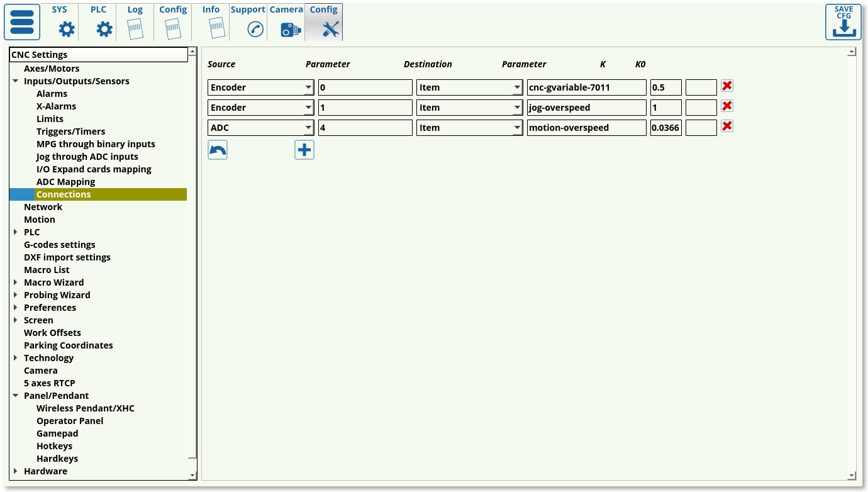Screen dimensions: 868x492
Task: Open the hamburger main menu
Action: 22,22
